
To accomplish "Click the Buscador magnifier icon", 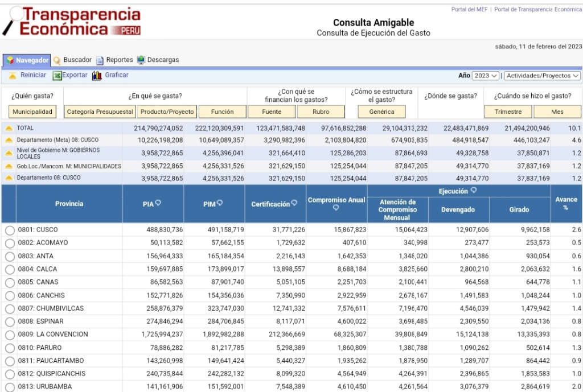I will pyautogui.click(x=57, y=60).
